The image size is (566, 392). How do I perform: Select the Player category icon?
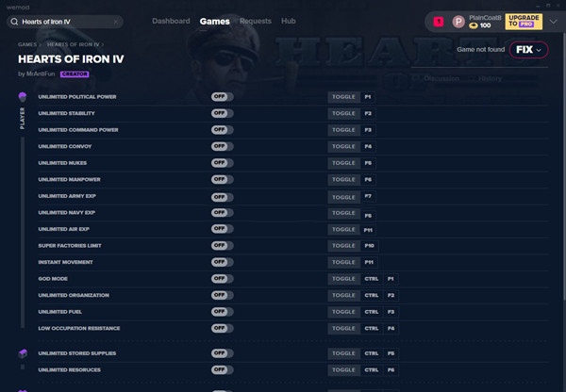23,97
